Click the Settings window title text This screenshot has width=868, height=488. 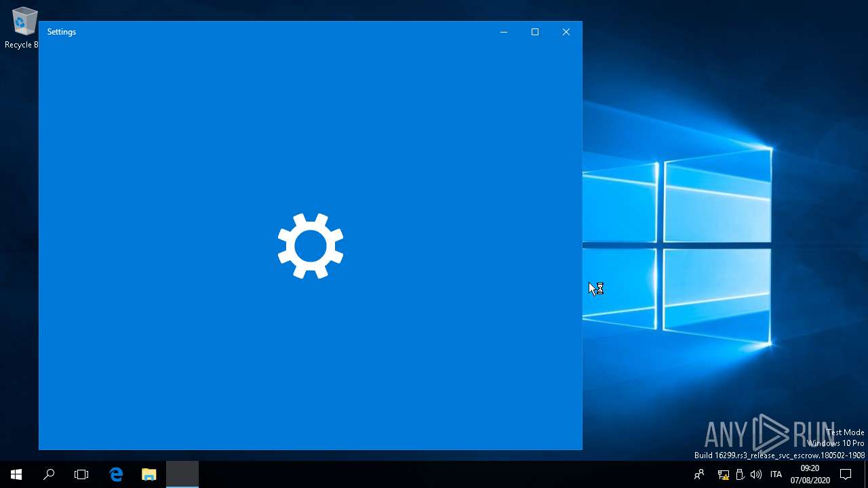pyautogui.click(x=62, y=32)
